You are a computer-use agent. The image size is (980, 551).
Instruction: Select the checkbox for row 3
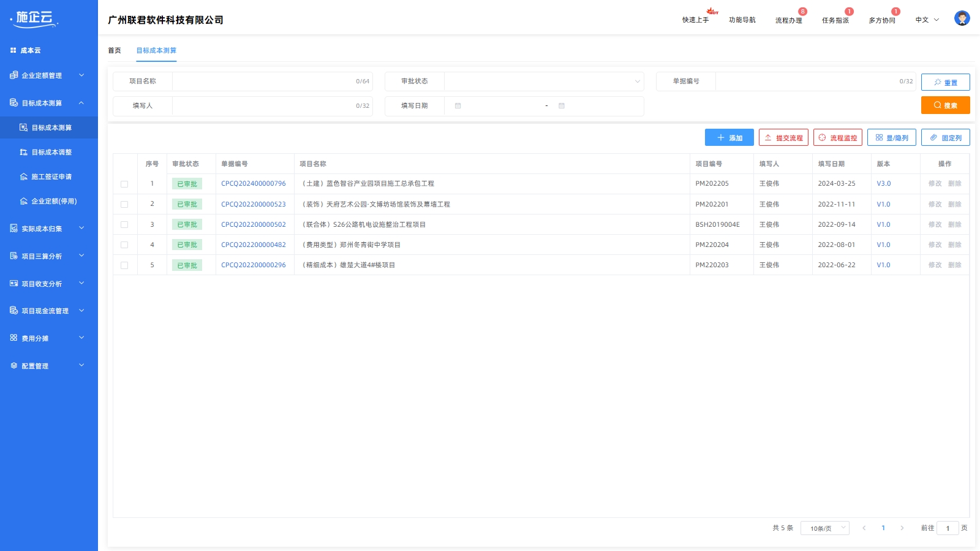[x=124, y=224]
